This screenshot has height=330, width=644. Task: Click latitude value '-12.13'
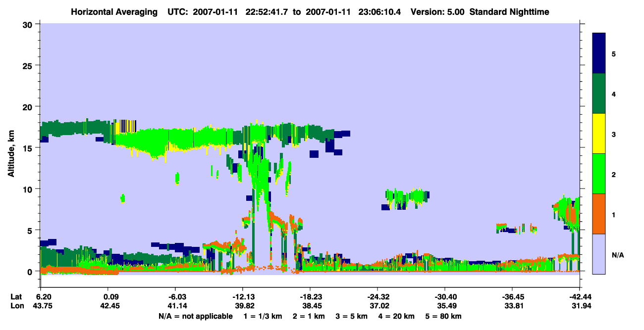(x=243, y=297)
